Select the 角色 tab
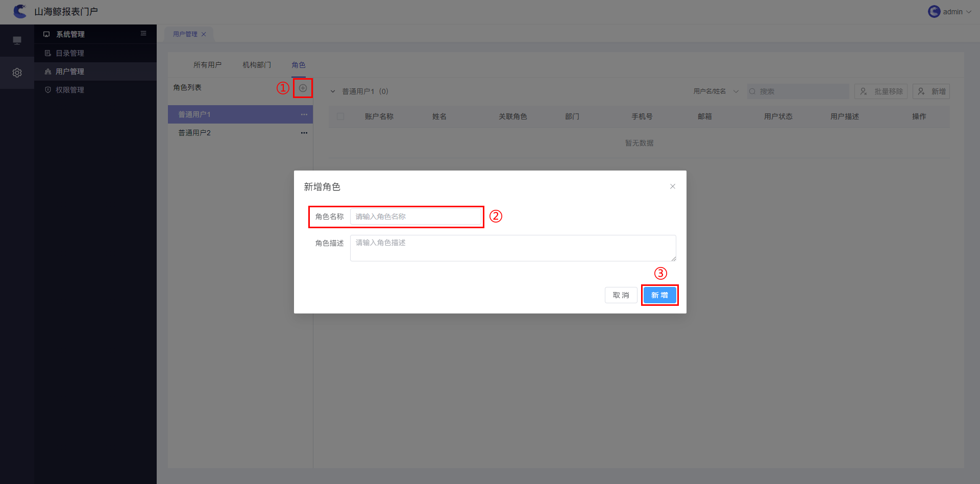 tap(299, 65)
